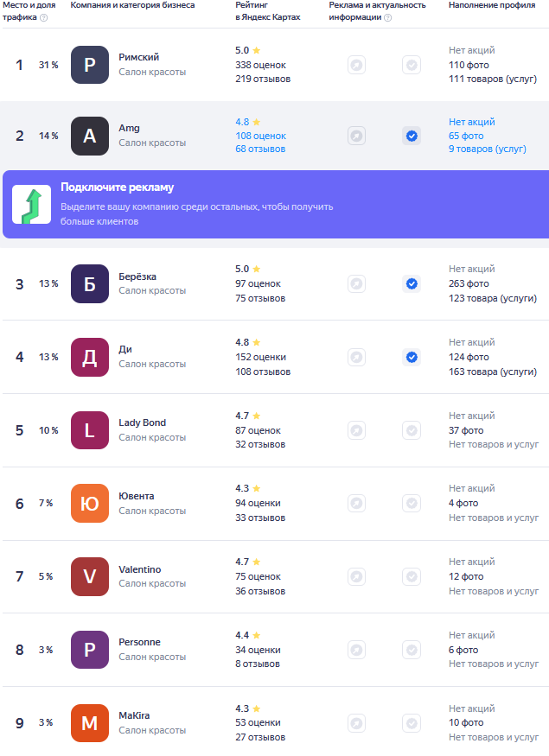
Task: Click the '31 %' traffic share value
Action: [x=48, y=65]
